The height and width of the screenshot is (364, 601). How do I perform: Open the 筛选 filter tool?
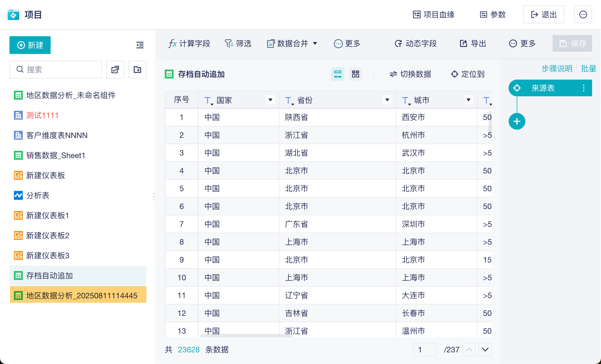coord(238,44)
